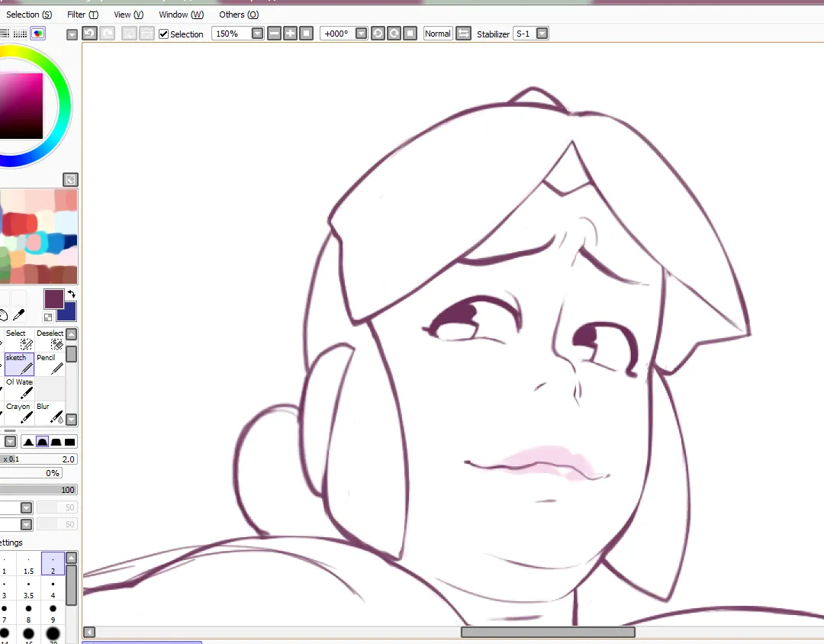The image size is (824, 644).
Task: Toggle the transparent color checkerboard icon
Action: pyautogui.click(x=48, y=317)
